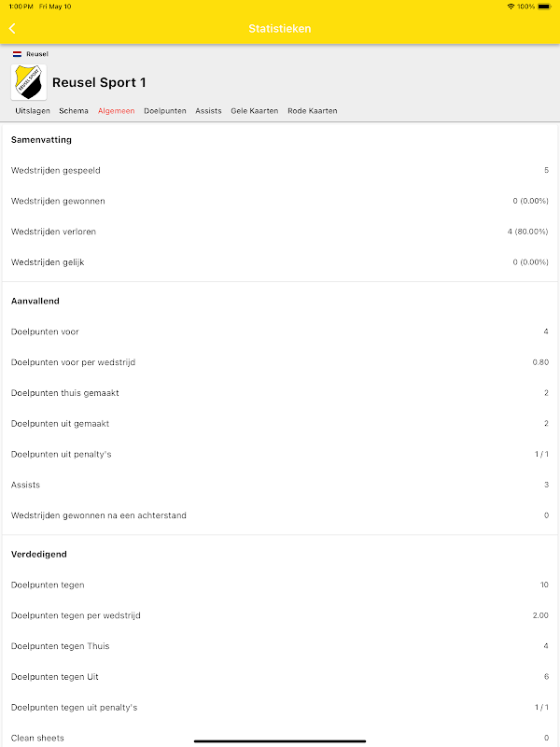The image size is (560, 747).
Task: Tap the Wi-Fi icon in the status bar
Action: (x=511, y=7)
